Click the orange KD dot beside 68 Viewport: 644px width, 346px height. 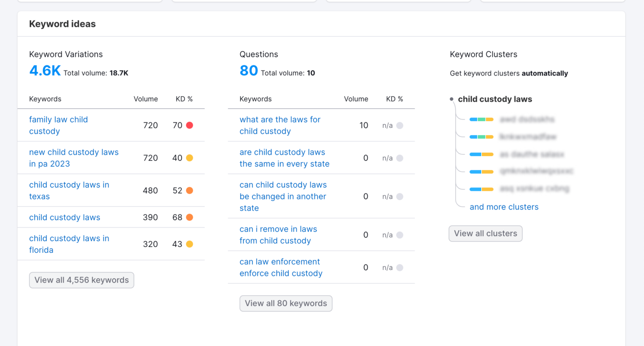(190, 217)
